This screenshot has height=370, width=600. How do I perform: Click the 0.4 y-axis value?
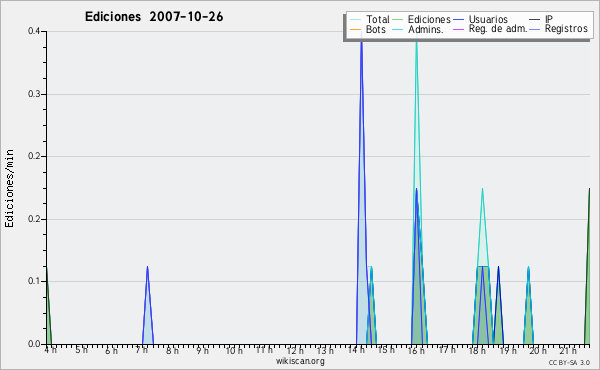pyautogui.click(x=34, y=31)
